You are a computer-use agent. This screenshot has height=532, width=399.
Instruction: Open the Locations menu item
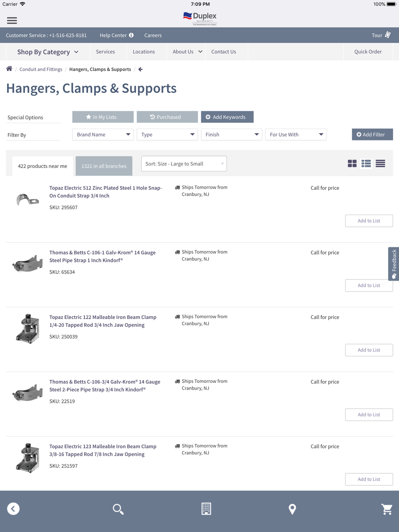coord(144,51)
